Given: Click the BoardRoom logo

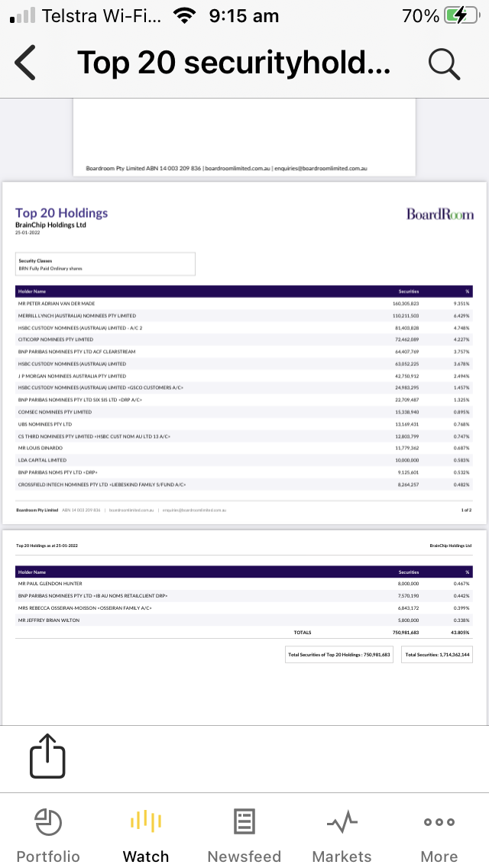Looking at the screenshot, I should (x=439, y=214).
